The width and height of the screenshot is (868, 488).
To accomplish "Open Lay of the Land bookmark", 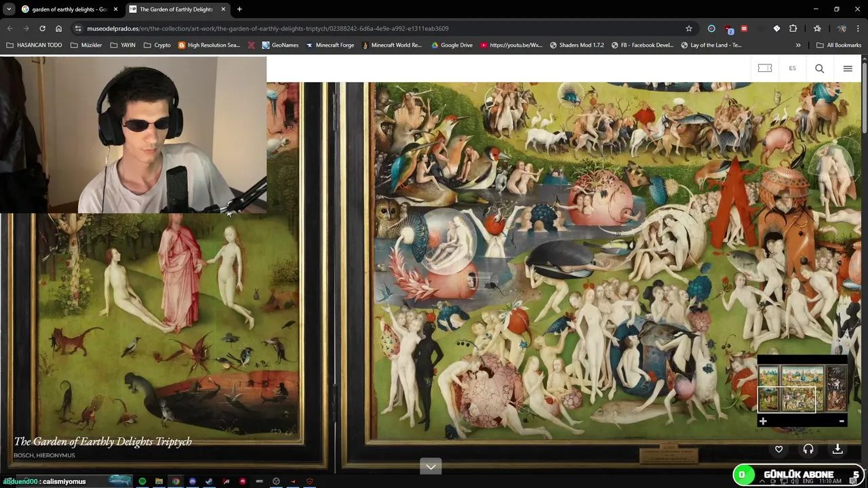I will [x=711, y=45].
